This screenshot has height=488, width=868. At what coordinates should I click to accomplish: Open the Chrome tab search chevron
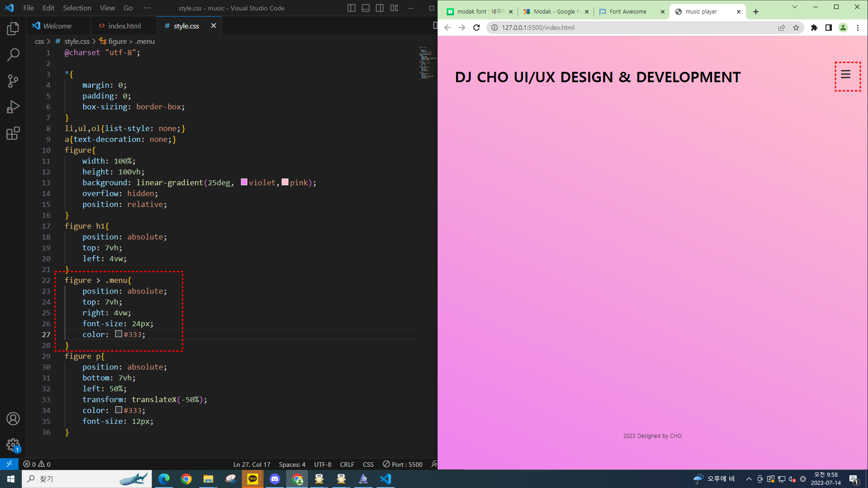794,7
